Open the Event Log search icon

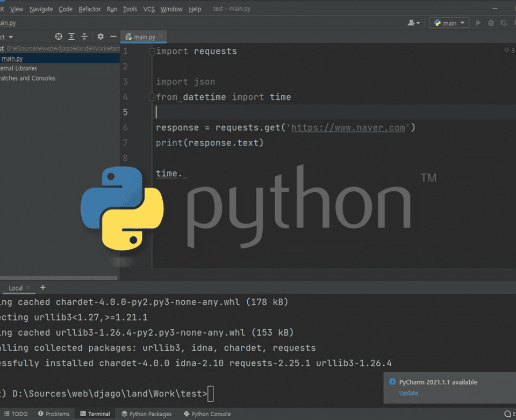[507, 414]
